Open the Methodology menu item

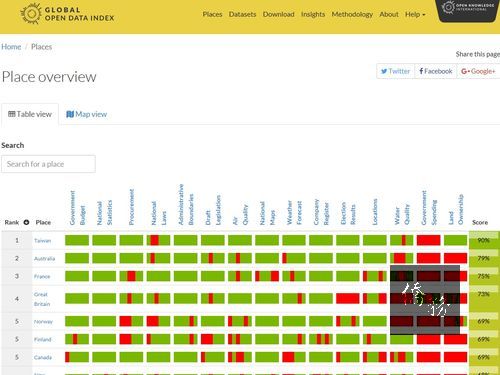point(352,14)
